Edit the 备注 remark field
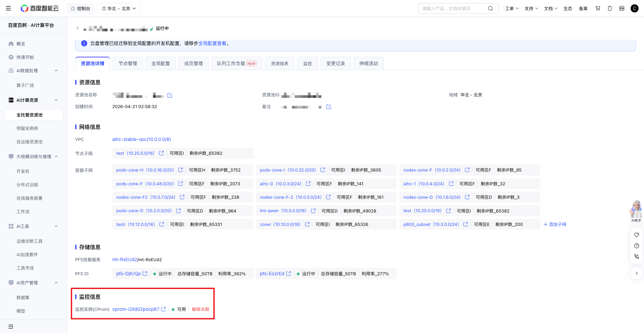The width and height of the screenshot is (644, 333). coord(329,107)
